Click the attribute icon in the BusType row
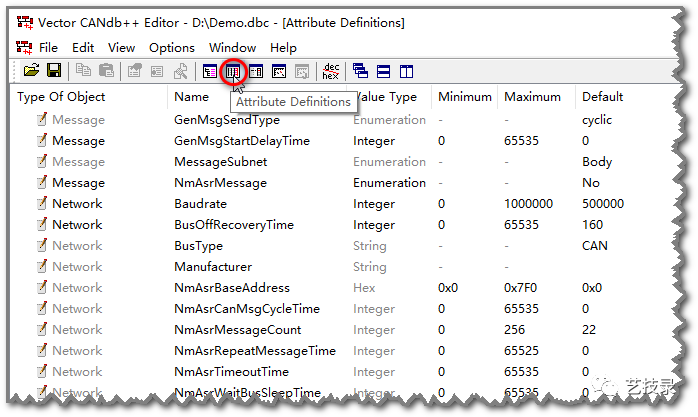Screen dimensions: 698x417 [x=42, y=245]
